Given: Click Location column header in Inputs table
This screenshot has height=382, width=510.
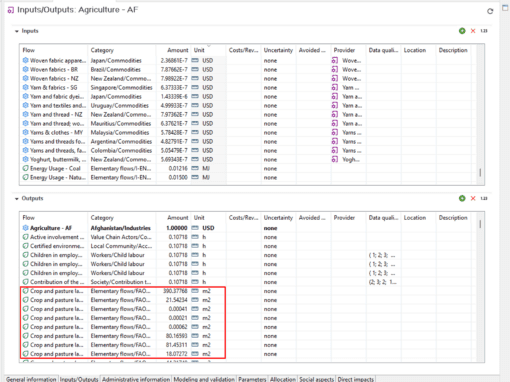Looking at the screenshot, I should tap(418, 50).
